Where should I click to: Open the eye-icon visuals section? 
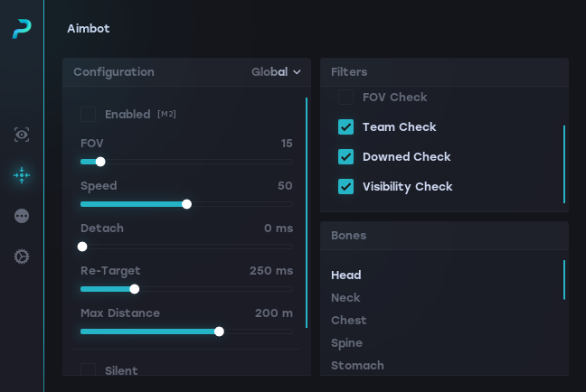point(22,135)
